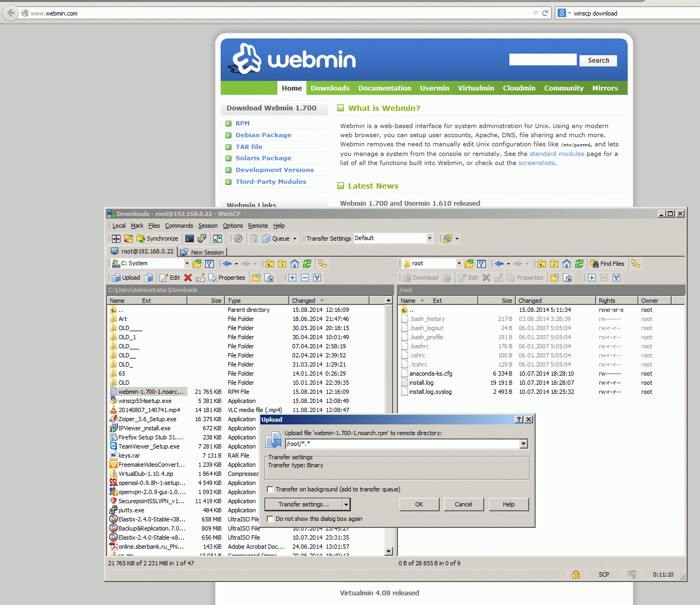Click the Webmin site search box
Screen dimensions: 700x605
coord(543,59)
